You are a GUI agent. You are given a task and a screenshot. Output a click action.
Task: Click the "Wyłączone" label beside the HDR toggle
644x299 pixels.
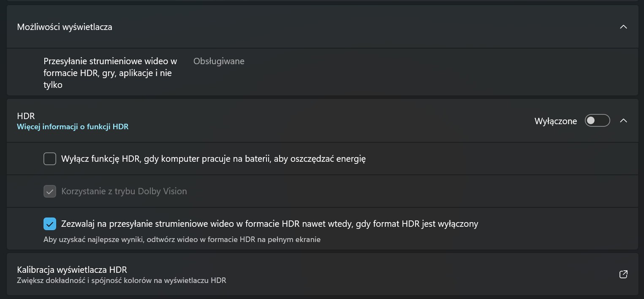pos(555,121)
